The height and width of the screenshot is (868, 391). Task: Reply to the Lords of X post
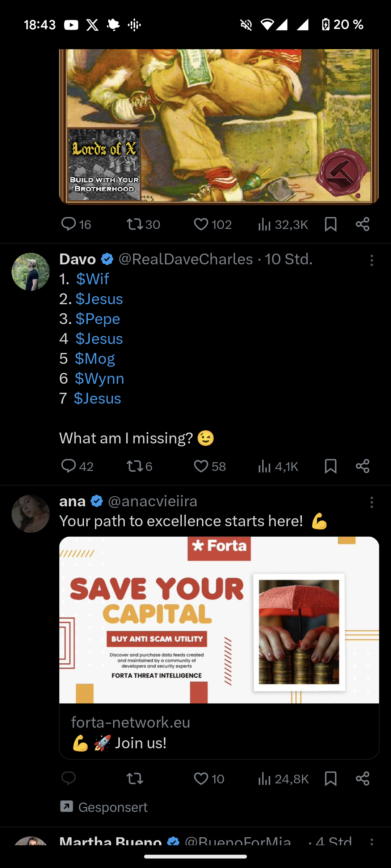(x=68, y=224)
